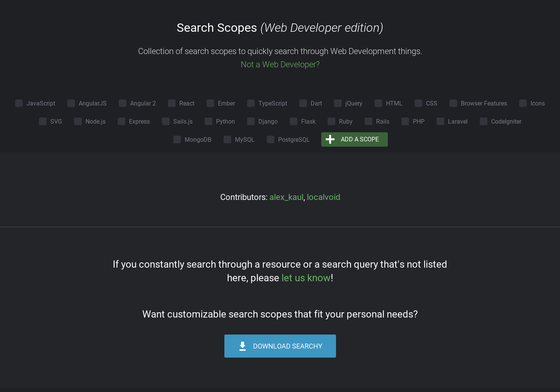Check the TypeScript checkbox
This screenshot has height=392, width=560.
[251, 103]
